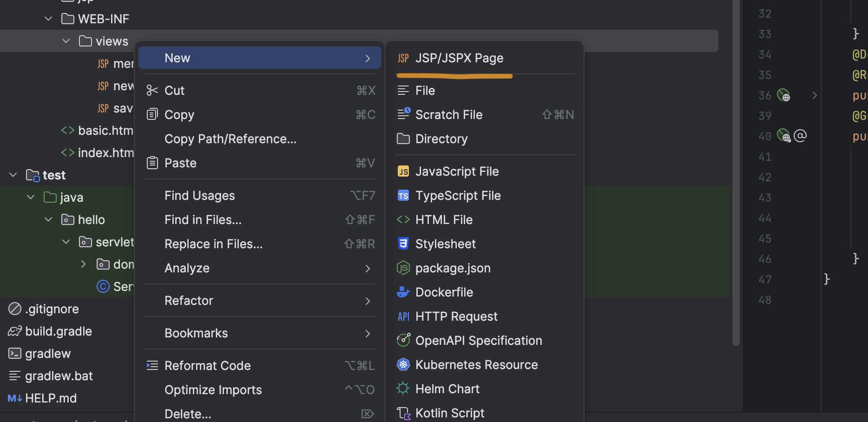Screen dimensions: 868x422
Task: Create a new Directory
Action: [x=485, y=139]
